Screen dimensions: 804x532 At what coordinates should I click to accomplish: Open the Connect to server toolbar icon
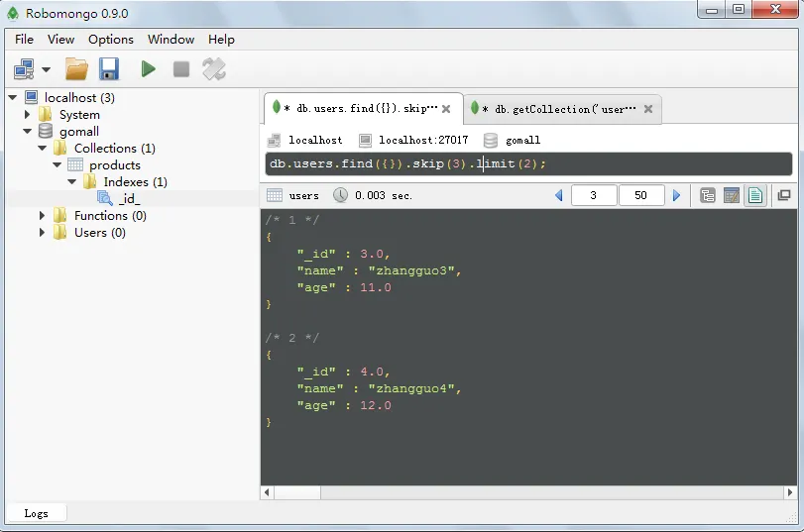(24, 69)
